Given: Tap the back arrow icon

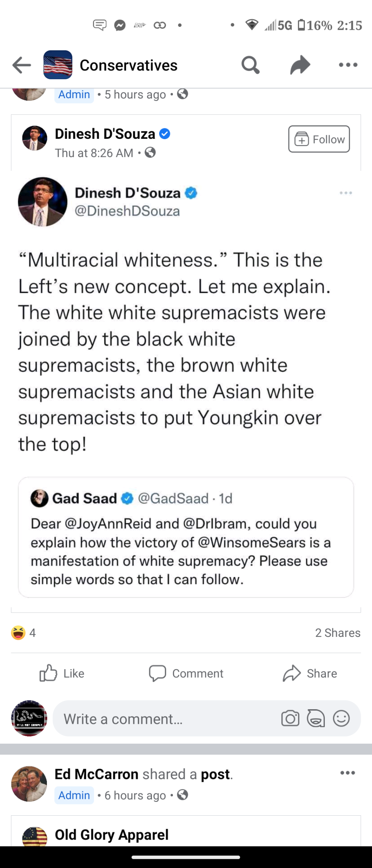Looking at the screenshot, I should pyautogui.click(x=22, y=65).
